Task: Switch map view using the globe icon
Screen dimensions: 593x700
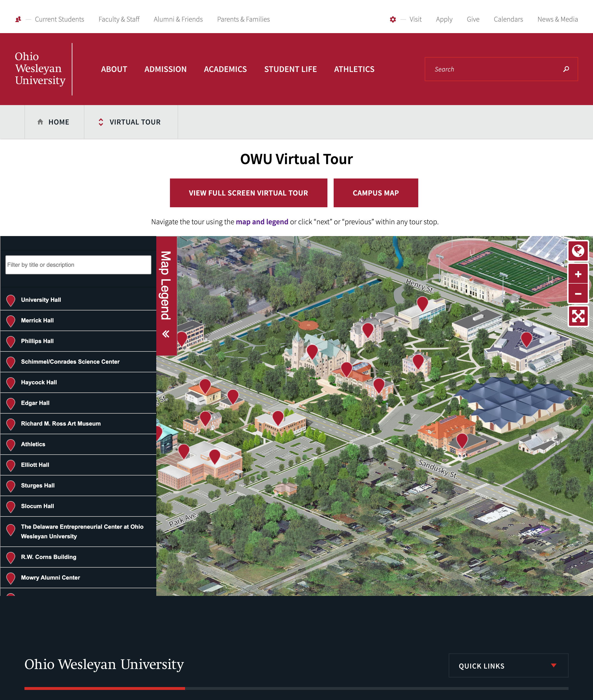Action: [x=579, y=251]
